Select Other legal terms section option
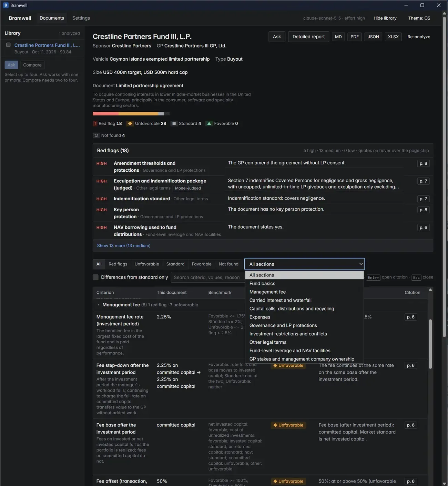Screen dimensions: 448x486 click(305, 342)
